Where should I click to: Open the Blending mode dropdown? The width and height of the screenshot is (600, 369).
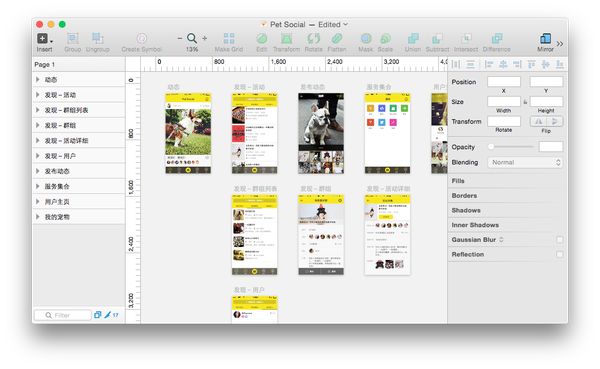525,162
